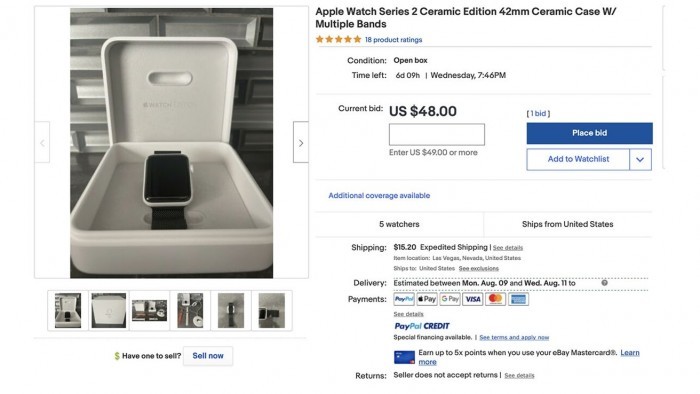Go to previous product image arrow
This screenshot has height=394, width=700.
click(x=42, y=143)
